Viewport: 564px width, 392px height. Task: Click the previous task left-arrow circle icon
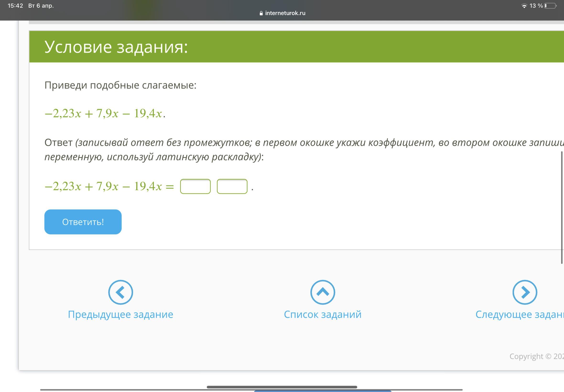[120, 292]
